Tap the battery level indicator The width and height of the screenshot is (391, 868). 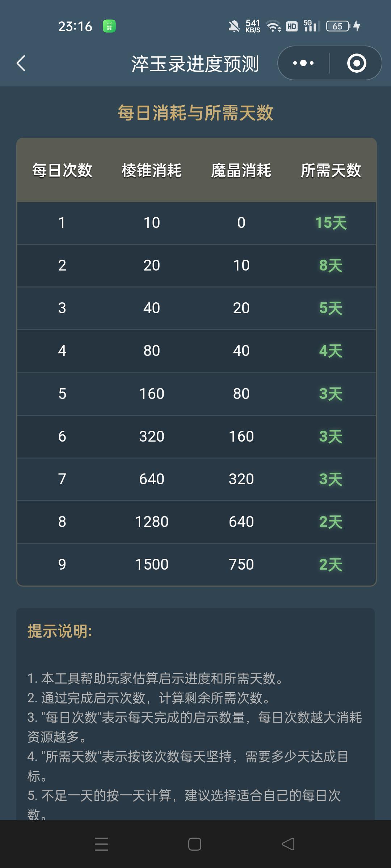(x=338, y=26)
